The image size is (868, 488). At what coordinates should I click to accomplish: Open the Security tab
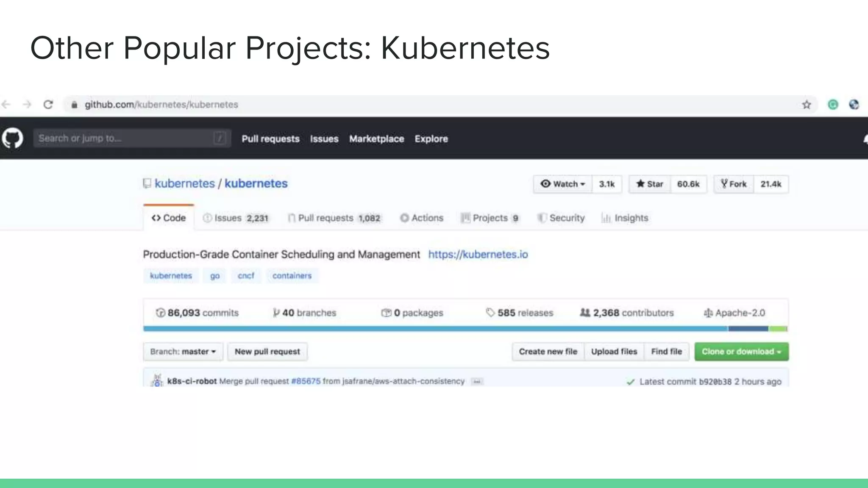pyautogui.click(x=561, y=218)
